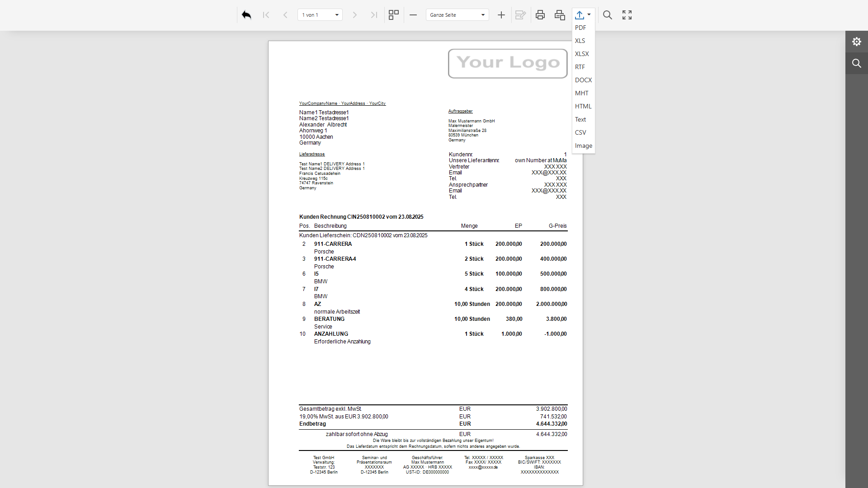
Task: Export report as Image
Action: [x=583, y=145]
